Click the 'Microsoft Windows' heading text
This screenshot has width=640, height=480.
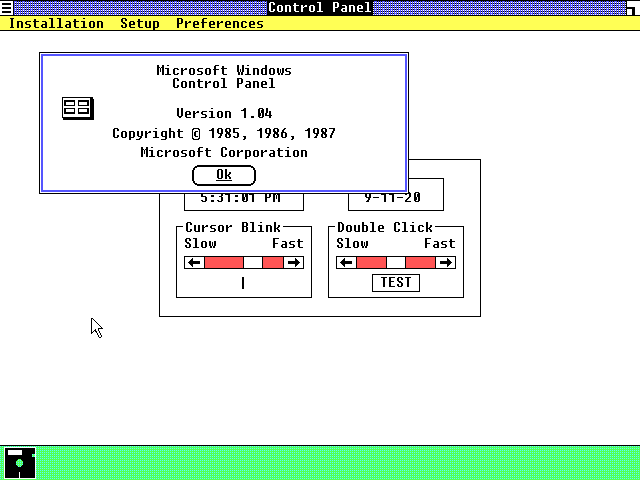(x=224, y=70)
